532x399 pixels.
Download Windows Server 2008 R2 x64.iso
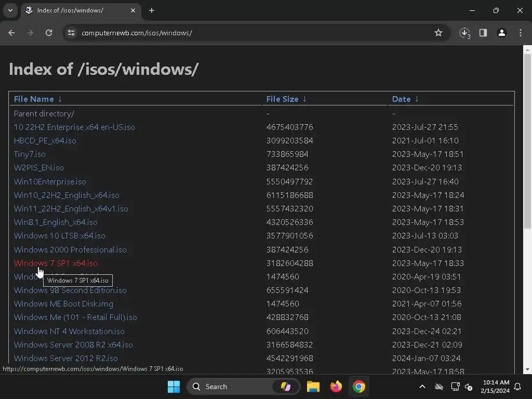(73, 345)
